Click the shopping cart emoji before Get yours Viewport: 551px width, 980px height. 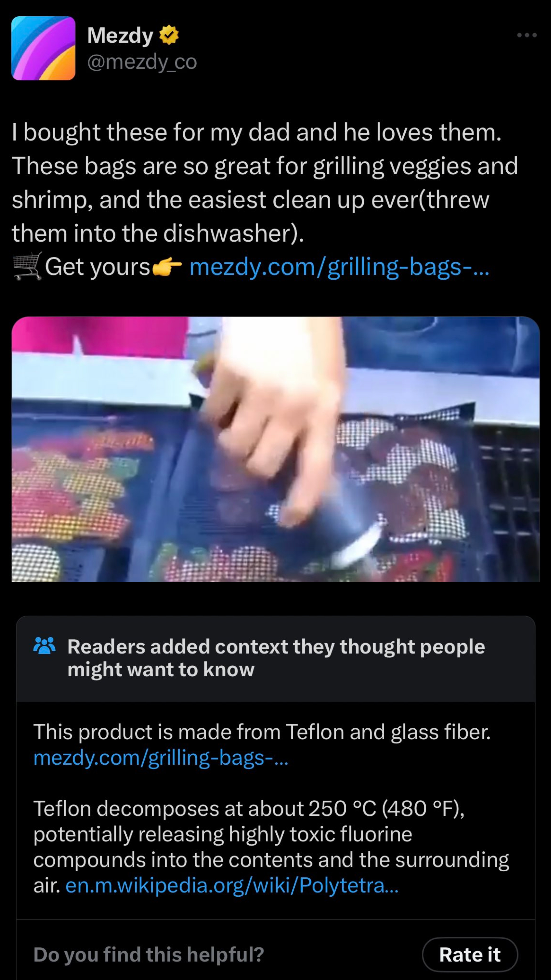tap(27, 266)
